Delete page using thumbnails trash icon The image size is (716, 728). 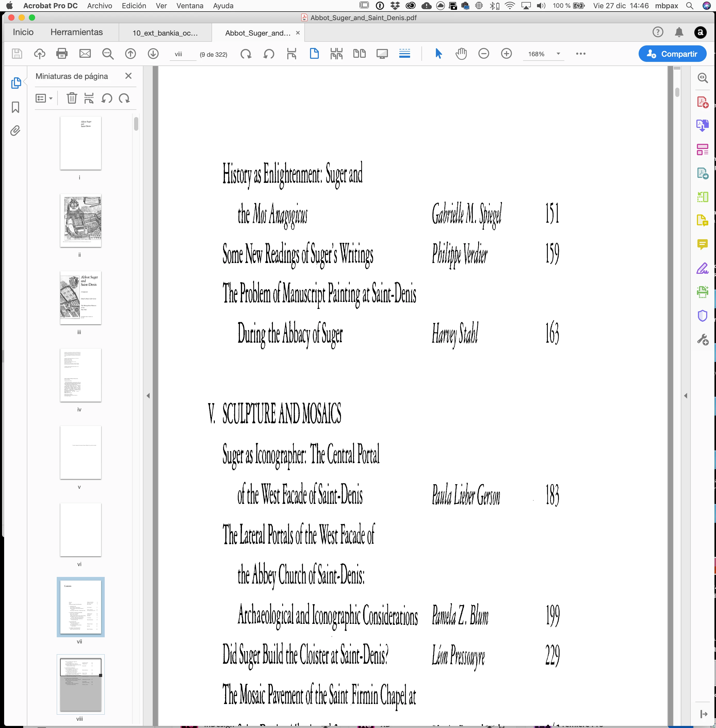point(71,98)
